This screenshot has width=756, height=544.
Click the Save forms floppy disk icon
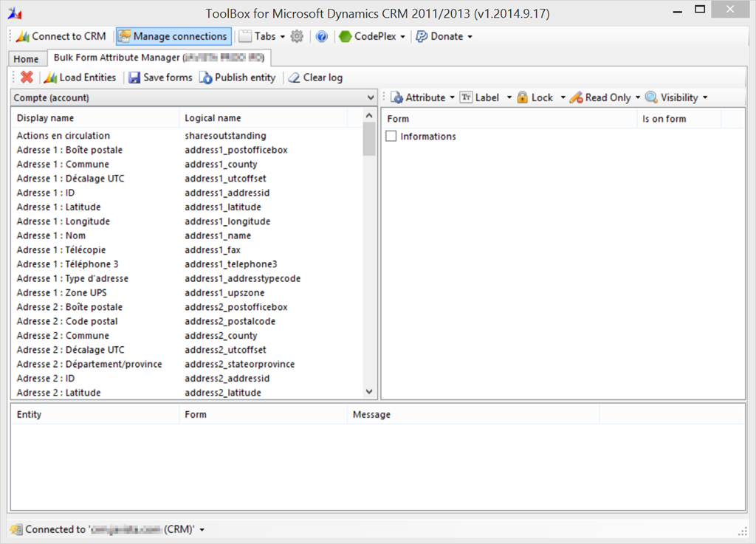click(134, 78)
